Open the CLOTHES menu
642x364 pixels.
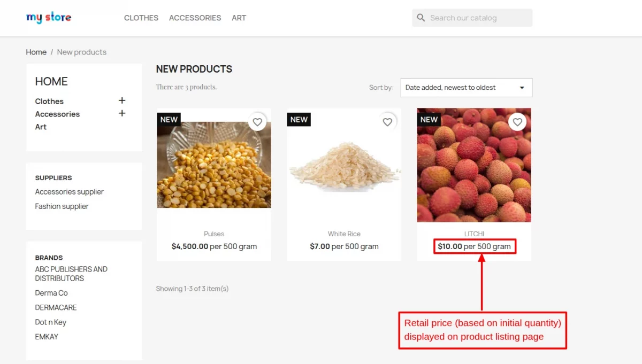[141, 18]
